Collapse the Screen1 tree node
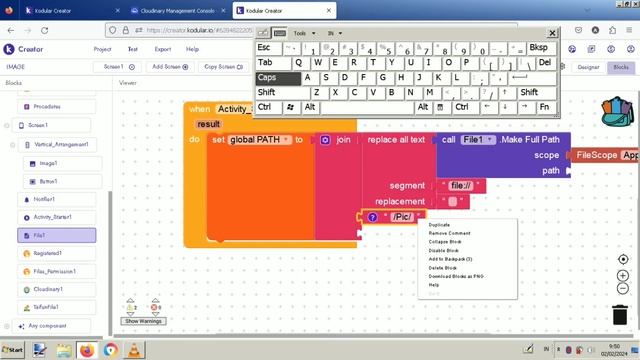The width and height of the screenshot is (640, 360). 7,125
